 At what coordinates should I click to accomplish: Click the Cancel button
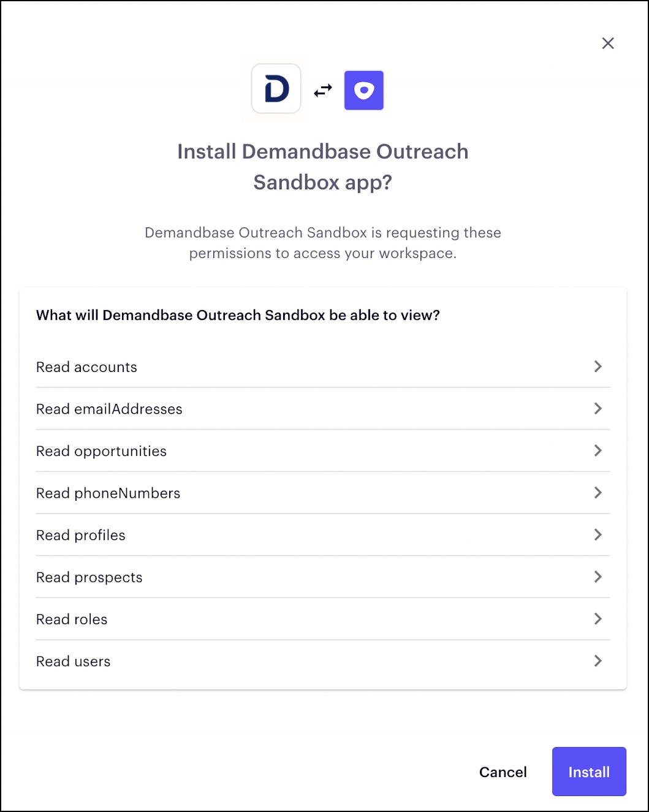(x=503, y=772)
